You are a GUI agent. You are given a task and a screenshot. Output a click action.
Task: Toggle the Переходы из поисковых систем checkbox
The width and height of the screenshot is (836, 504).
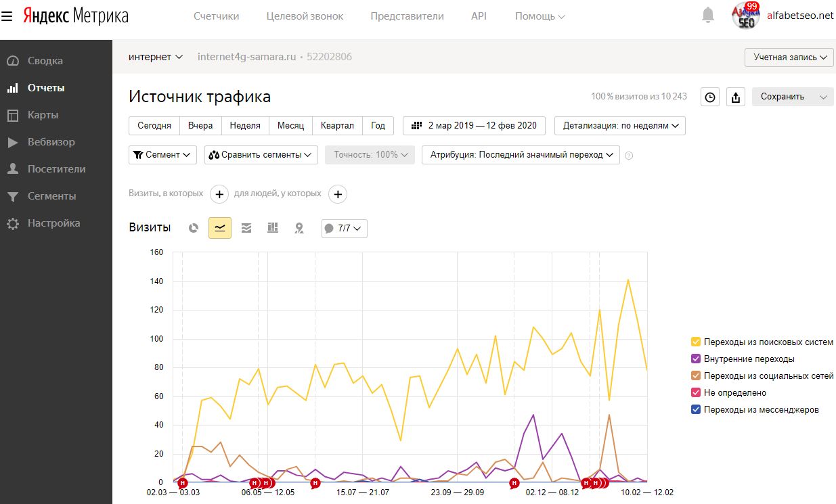point(695,342)
